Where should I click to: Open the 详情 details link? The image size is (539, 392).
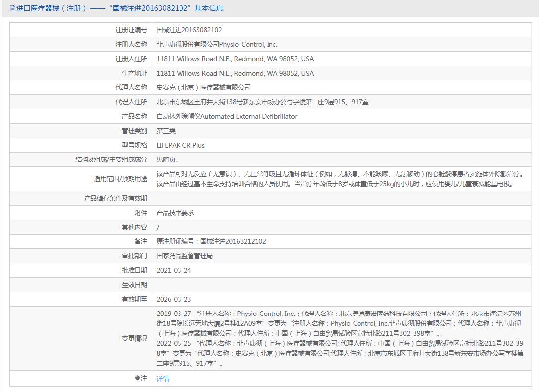tap(163, 379)
